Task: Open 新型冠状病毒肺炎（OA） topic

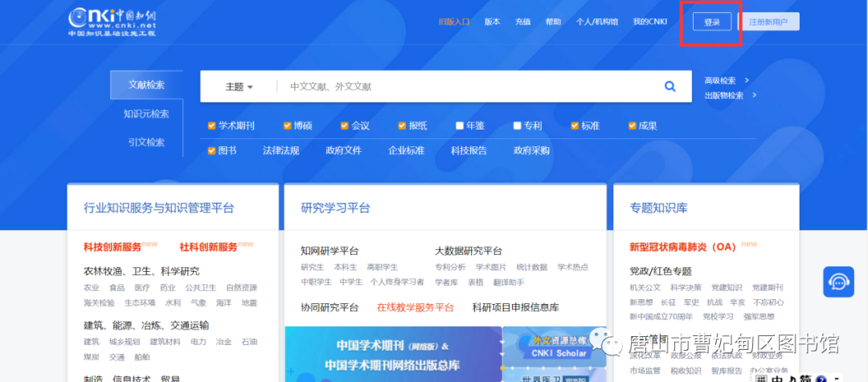Action: click(x=683, y=247)
